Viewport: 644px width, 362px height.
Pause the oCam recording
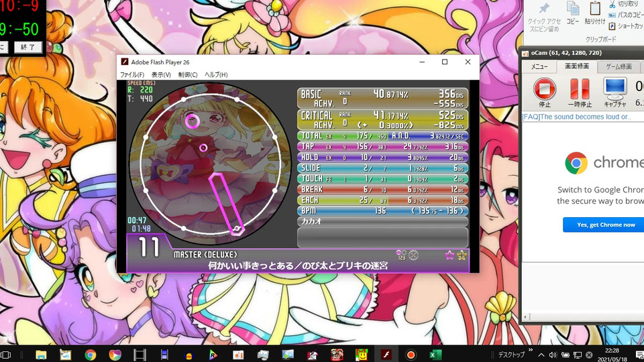click(x=580, y=88)
